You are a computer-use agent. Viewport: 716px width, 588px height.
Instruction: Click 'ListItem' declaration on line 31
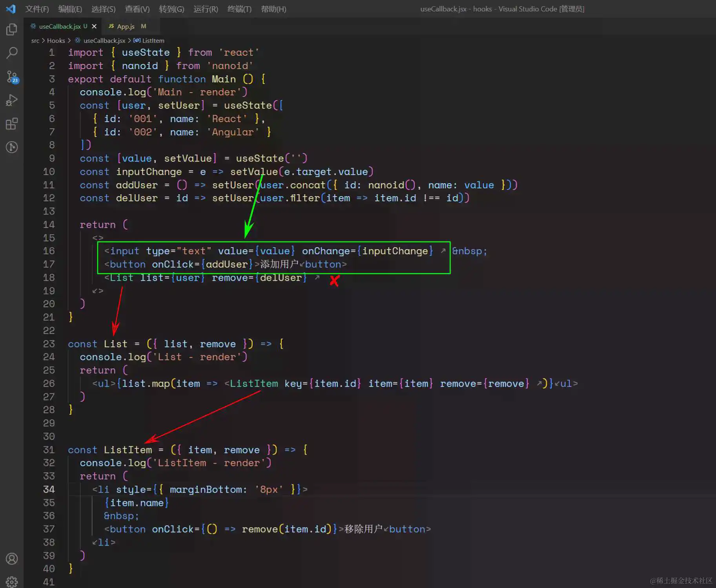(x=128, y=450)
